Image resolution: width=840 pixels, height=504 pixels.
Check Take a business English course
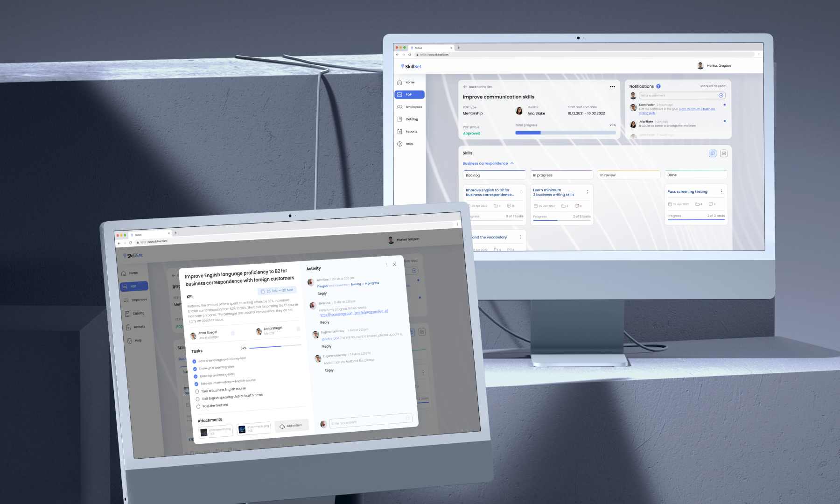197,392
